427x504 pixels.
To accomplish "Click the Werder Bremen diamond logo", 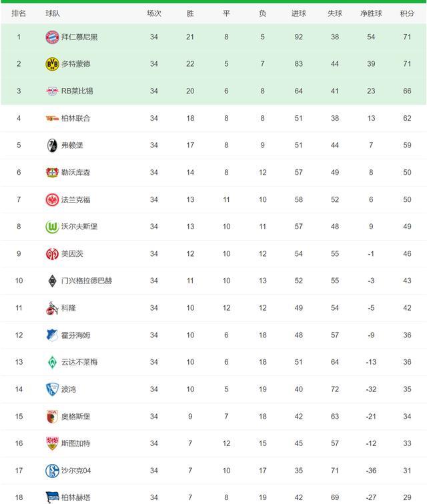I will tap(52, 362).
